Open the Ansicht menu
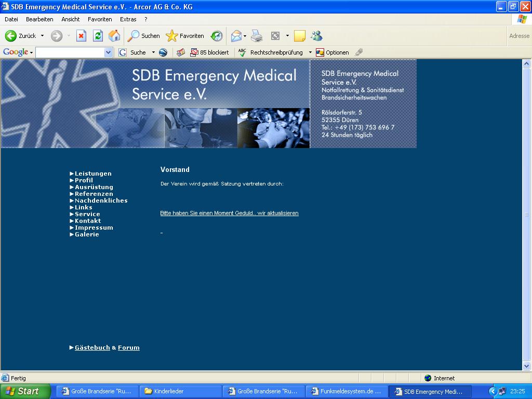532x399 pixels. point(71,19)
